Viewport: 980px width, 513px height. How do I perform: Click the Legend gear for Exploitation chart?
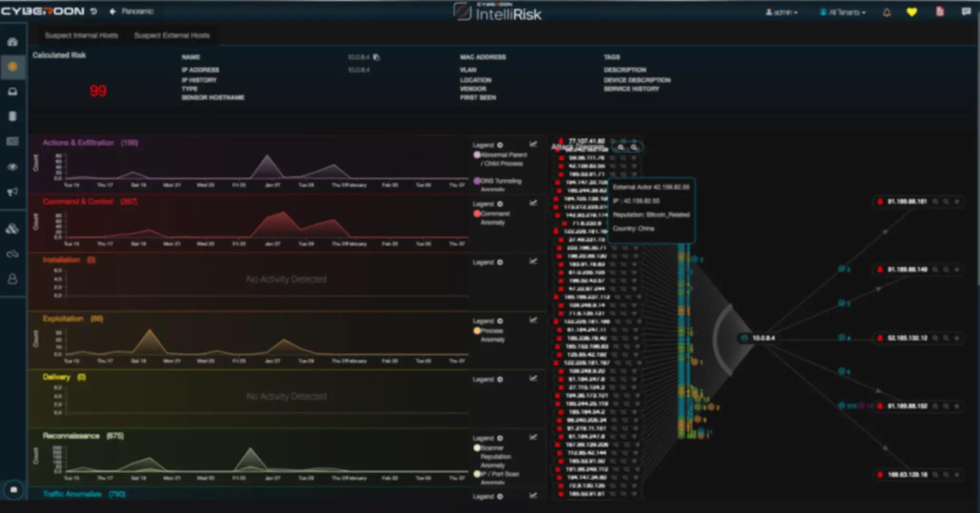point(500,321)
